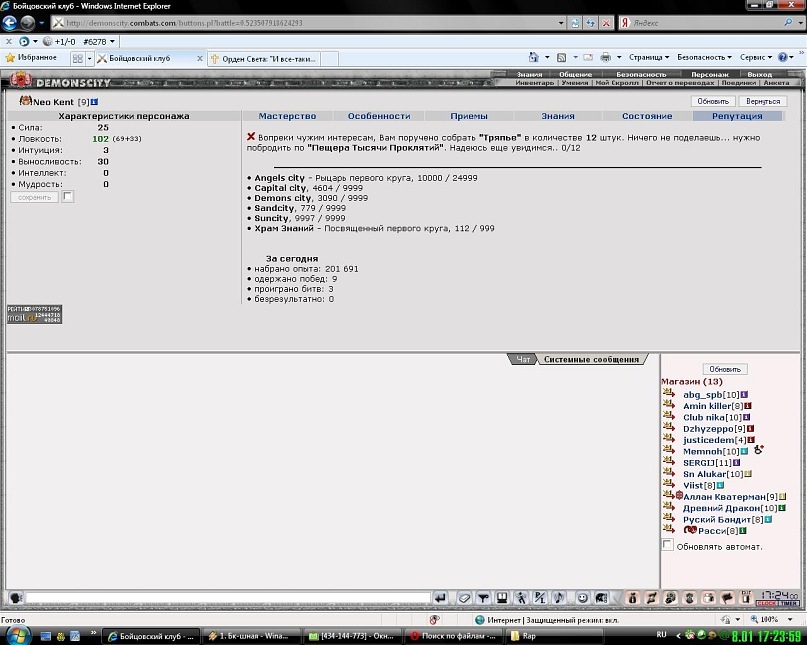Viewport: 807px width, 645px height.
Task: Click the chat filter funnel icon
Action: coord(483,598)
